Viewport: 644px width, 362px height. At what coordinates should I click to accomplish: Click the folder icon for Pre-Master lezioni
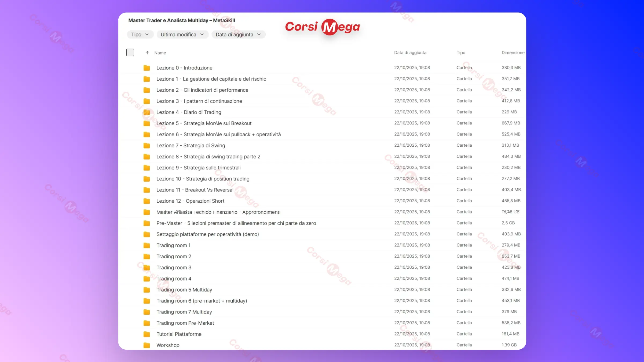tap(147, 223)
